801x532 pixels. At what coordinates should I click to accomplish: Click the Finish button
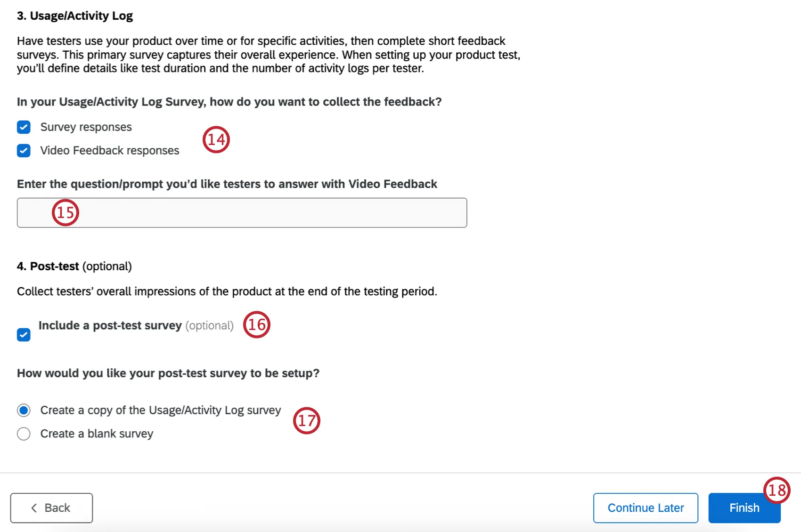pos(744,508)
